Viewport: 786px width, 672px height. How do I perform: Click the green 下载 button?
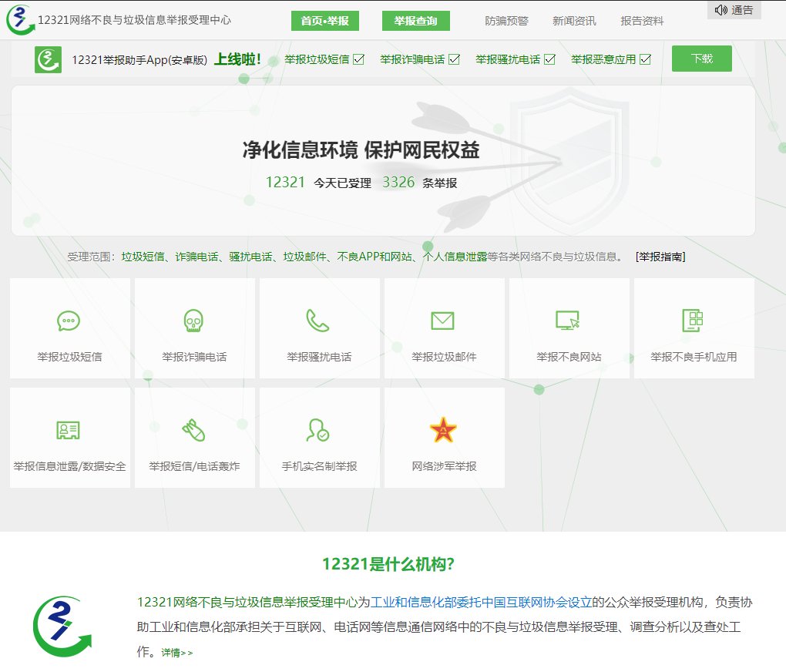(702, 58)
